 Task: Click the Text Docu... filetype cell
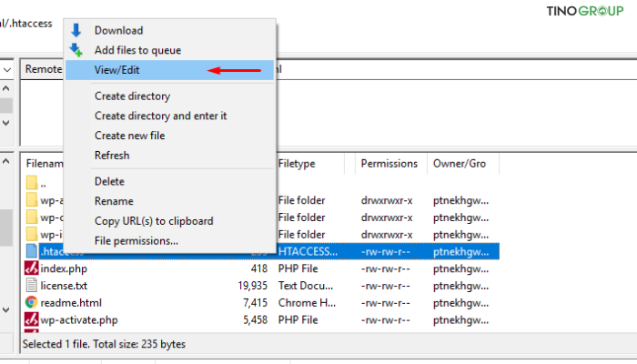coord(306,286)
